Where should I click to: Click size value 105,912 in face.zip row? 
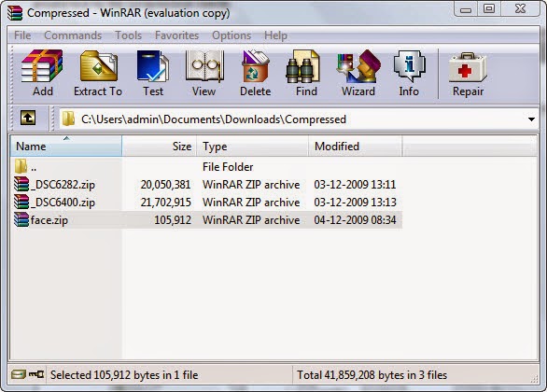[x=173, y=220]
